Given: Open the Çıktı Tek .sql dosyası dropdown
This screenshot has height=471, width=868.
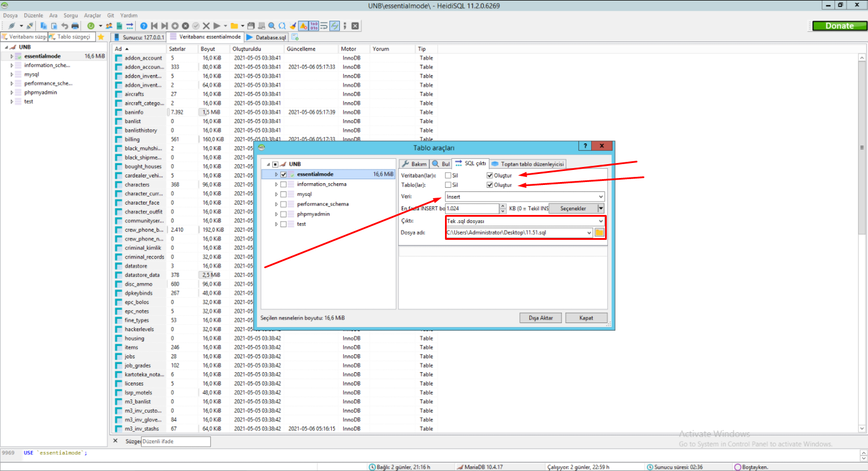Looking at the screenshot, I should 525,221.
